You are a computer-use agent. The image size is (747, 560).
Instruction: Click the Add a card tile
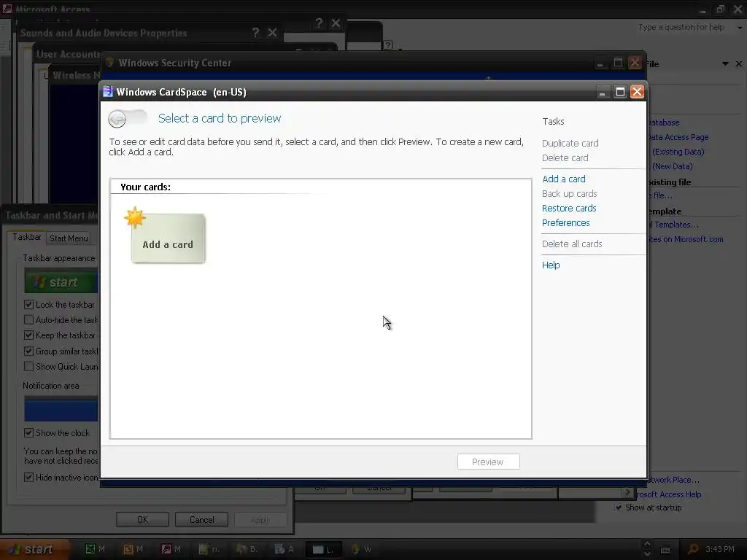coord(168,238)
